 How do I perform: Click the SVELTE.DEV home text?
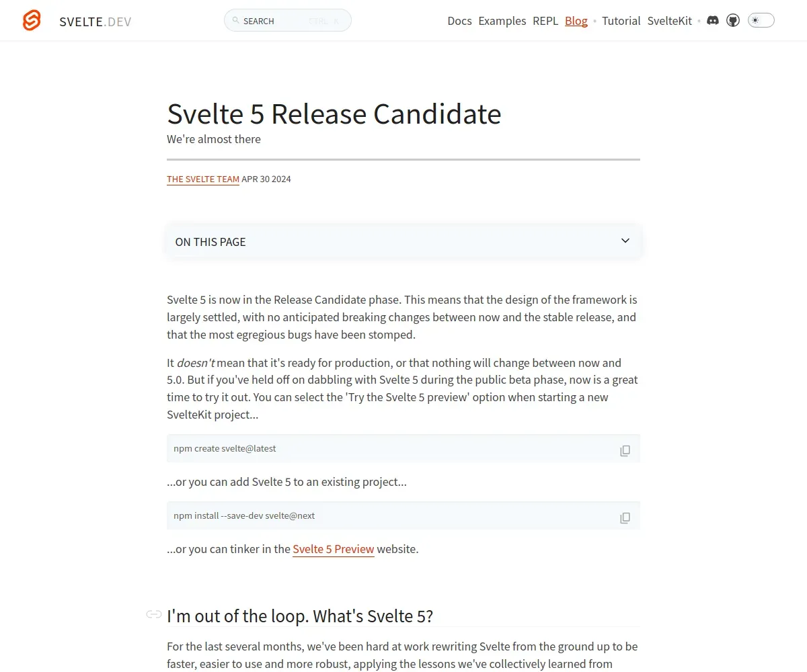click(95, 22)
